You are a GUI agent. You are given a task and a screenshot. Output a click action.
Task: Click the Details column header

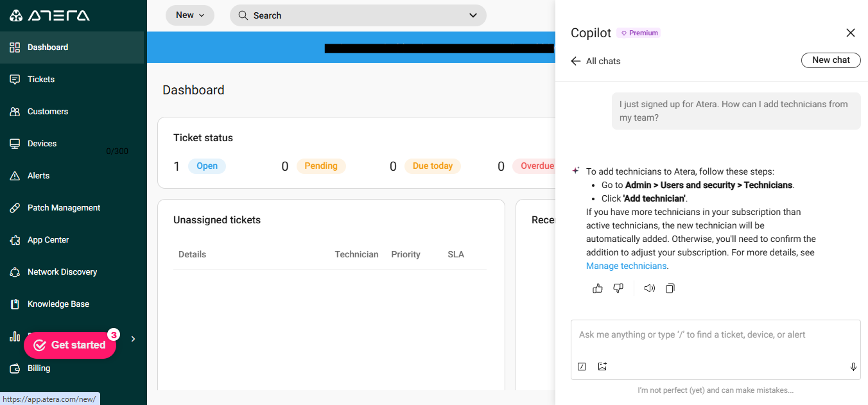pos(193,255)
